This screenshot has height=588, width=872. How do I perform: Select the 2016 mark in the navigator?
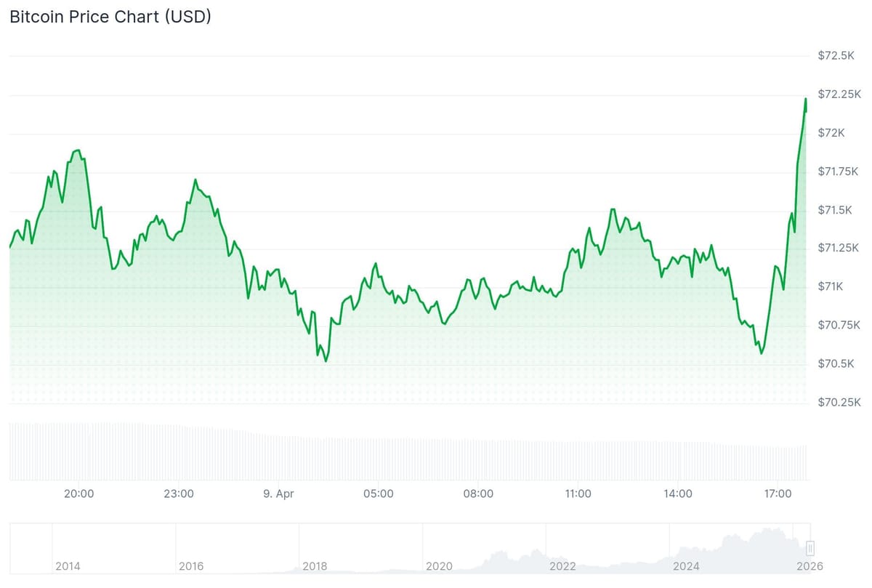(191, 566)
